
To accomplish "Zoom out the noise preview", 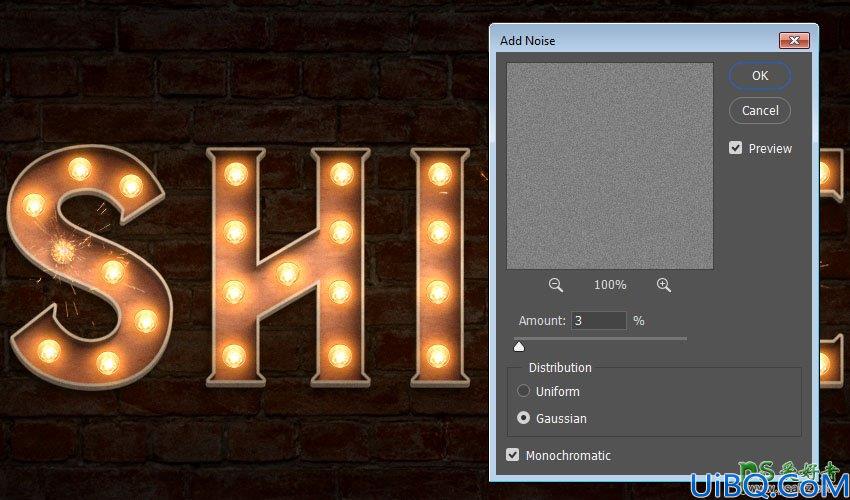I will [556, 285].
